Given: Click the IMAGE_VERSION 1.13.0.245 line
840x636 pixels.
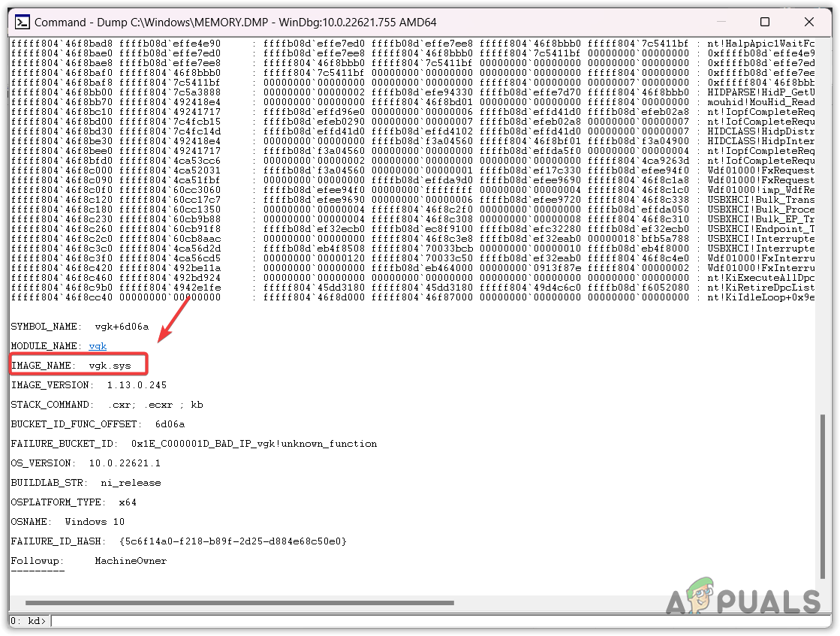Looking at the screenshot, I should (x=89, y=385).
